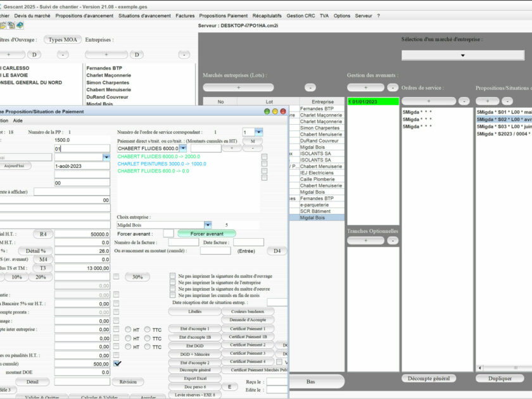Select 'Simon Charpentes' in the Entreprises list
532x399 pixels.
(108, 82)
